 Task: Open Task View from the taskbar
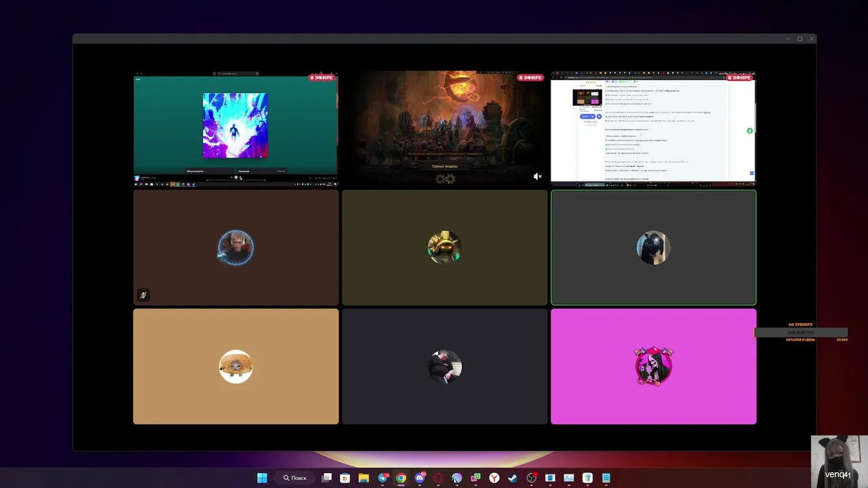327,478
